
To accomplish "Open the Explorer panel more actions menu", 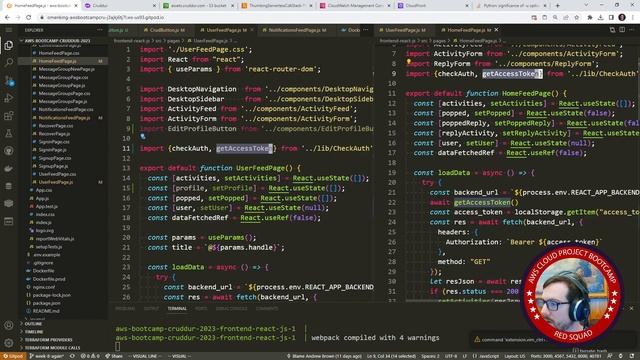I will point(100,30).
